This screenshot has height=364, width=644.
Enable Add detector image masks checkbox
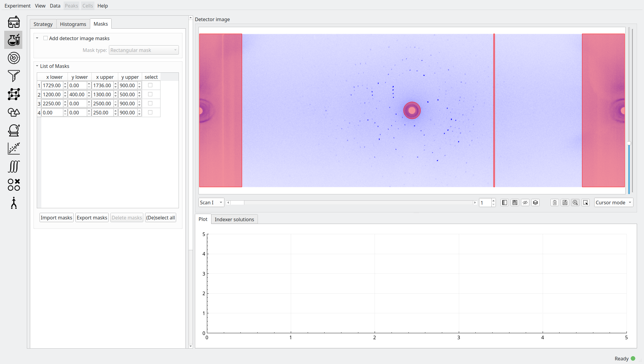pyautogui.click(x=46, y=38)
